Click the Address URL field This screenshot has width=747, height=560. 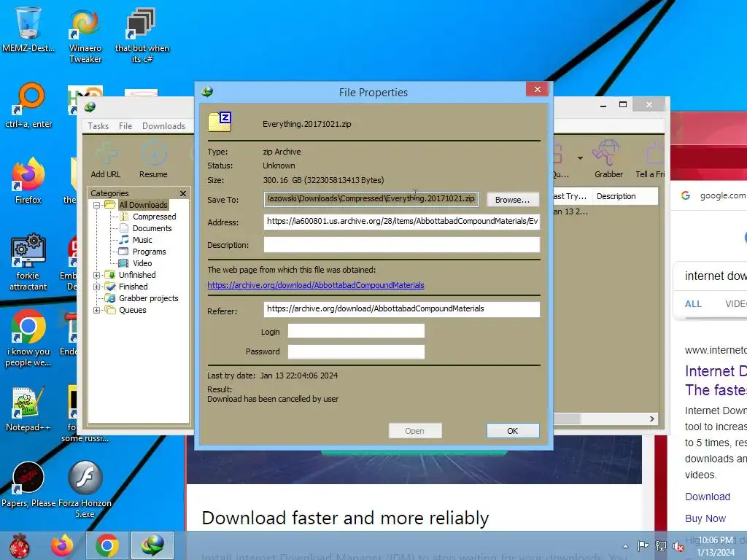(x=402, y=222)
